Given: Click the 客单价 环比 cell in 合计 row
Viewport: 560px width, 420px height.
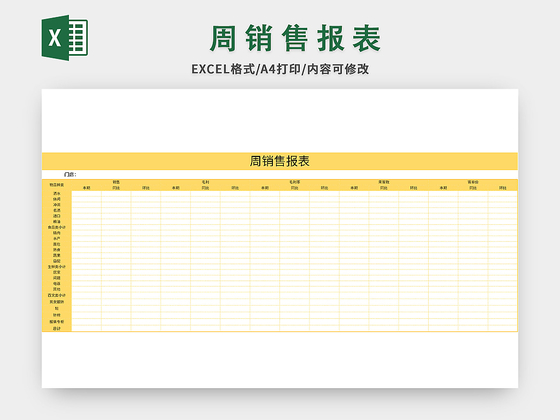Looking at the screenshot, I should [502, 329].
